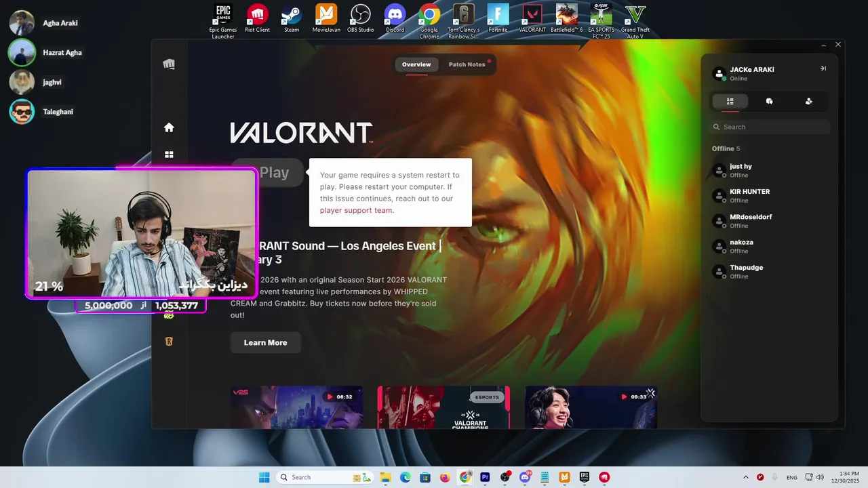Collapse the social panel arrow icon
Screen dimensions: 868x488
823,68
